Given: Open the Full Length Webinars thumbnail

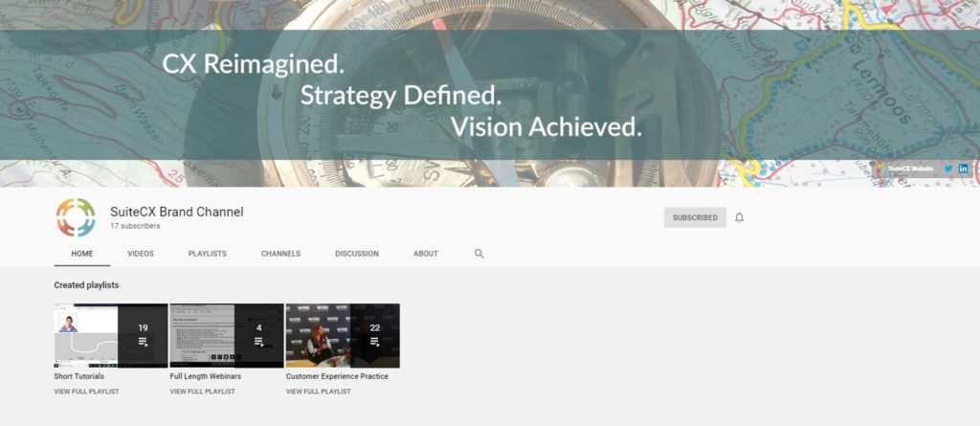Looking at the screenshot, I should (227, 335).
